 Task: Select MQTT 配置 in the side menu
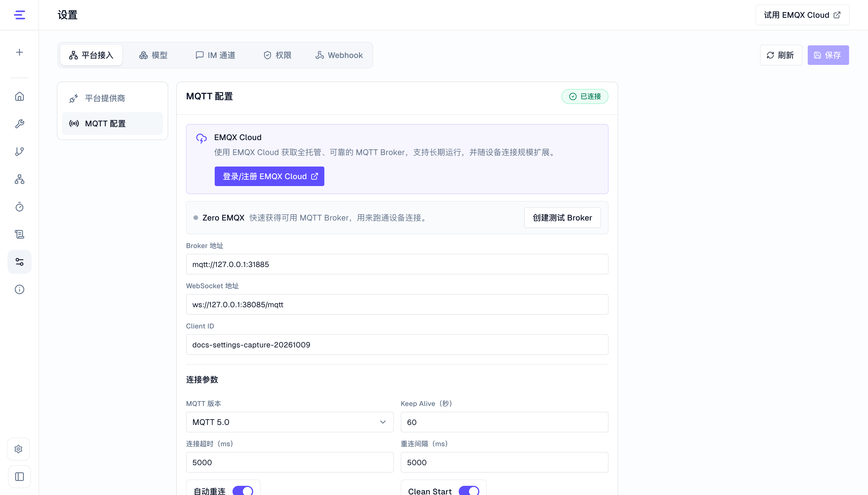tap(113, 123)
